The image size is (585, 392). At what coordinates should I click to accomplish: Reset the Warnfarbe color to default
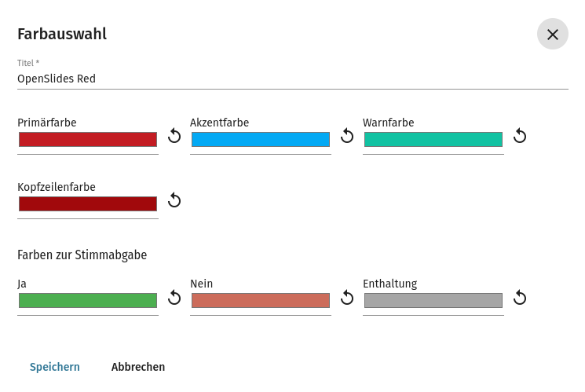pos(520,137)
